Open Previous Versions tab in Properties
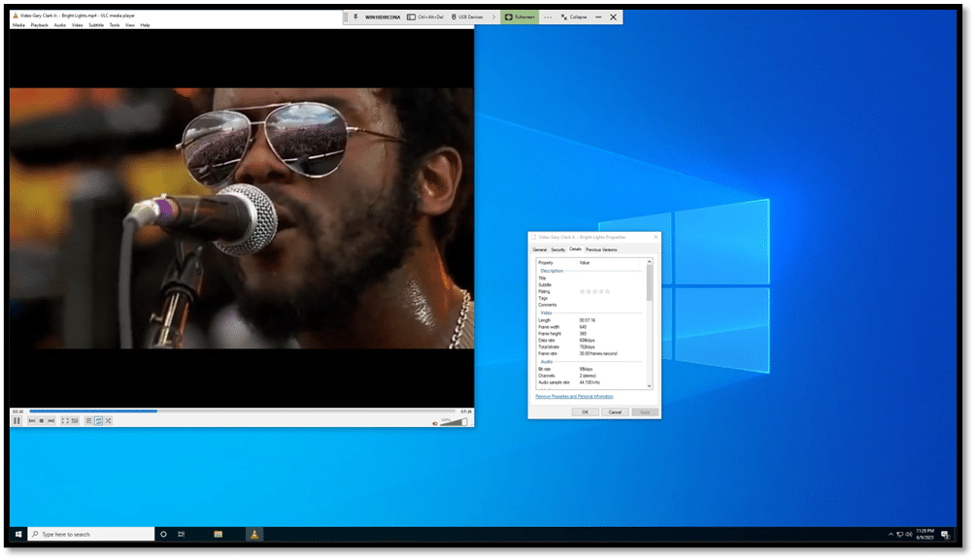This screenshot has width=975, height=560. pos(601,249)
